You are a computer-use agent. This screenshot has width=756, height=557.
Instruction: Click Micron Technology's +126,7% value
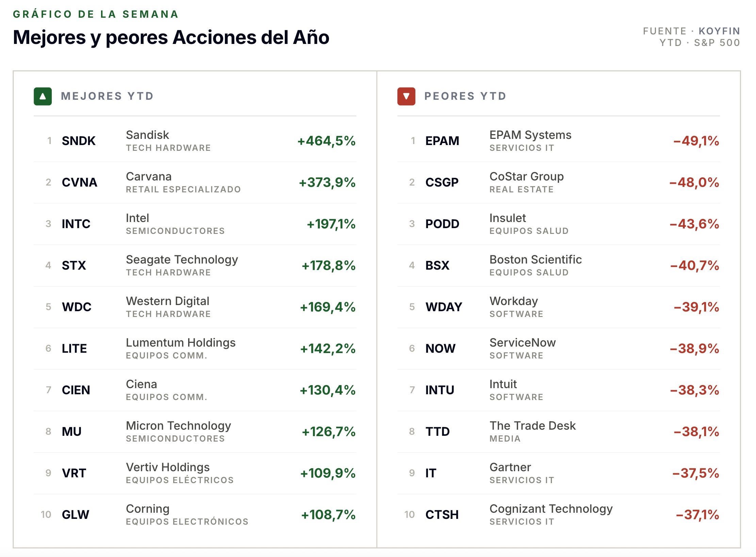[329, 432]
